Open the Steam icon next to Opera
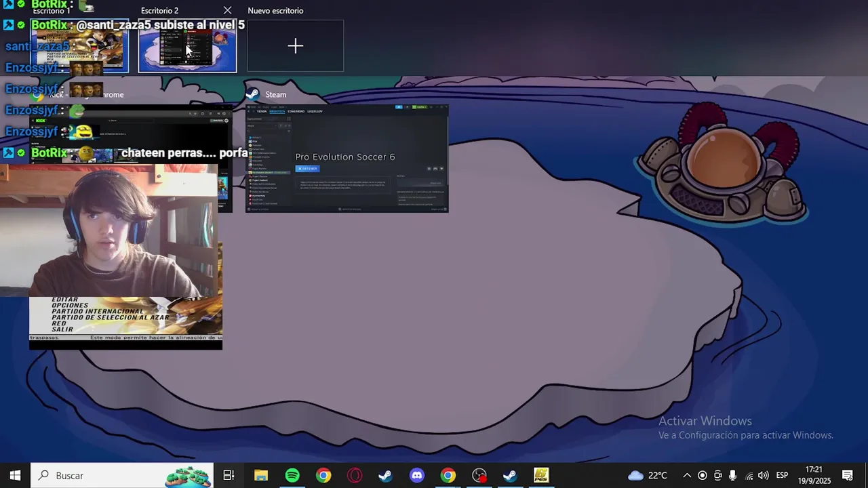The image size is (868, 488). click(385, 475)
